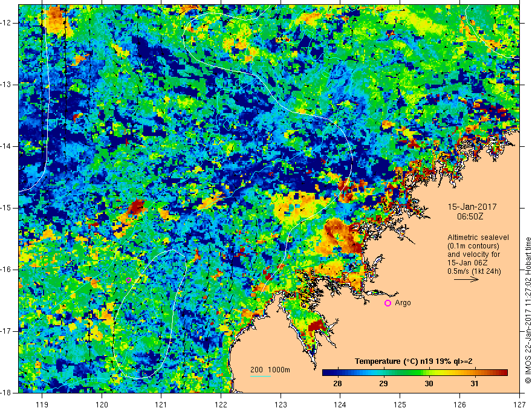This screenshot has width=532, height=411.
Task: Click the '0.5m/s (1kt 24h)' text
Action: point(474,271)
